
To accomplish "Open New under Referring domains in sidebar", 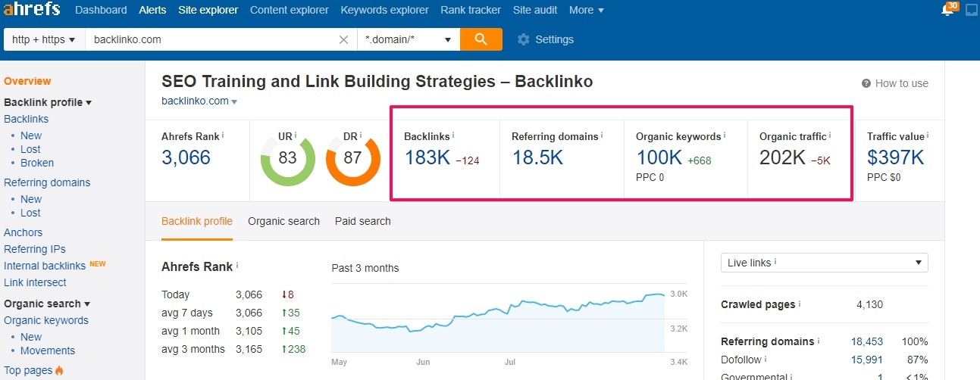I will (x=31, y=199).
